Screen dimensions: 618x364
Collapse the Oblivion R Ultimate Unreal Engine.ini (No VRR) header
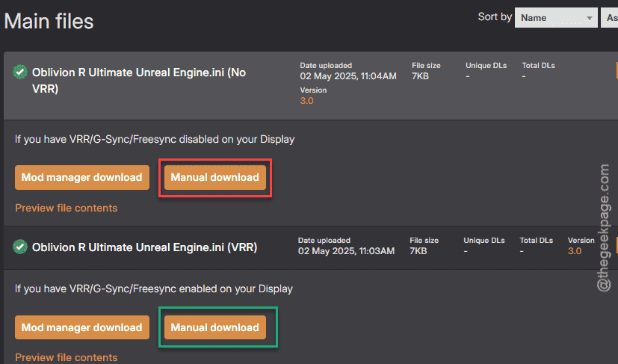point(311,85)
